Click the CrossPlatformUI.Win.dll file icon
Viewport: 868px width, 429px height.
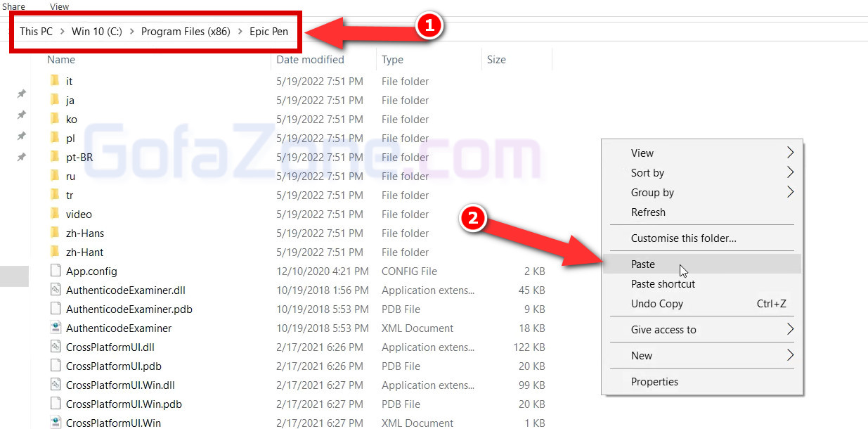tap(56, 385)
